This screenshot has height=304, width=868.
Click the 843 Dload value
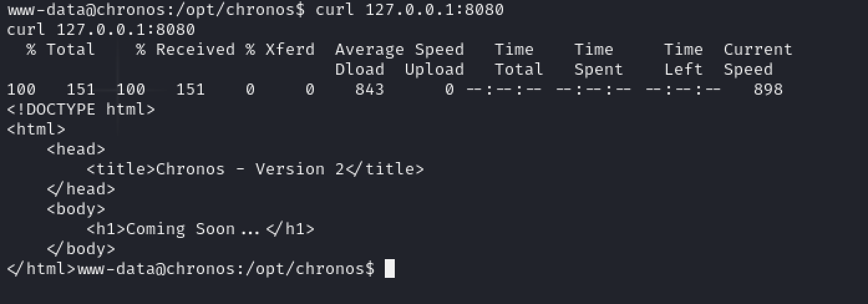pyautogui.click(x=369, y=89)
